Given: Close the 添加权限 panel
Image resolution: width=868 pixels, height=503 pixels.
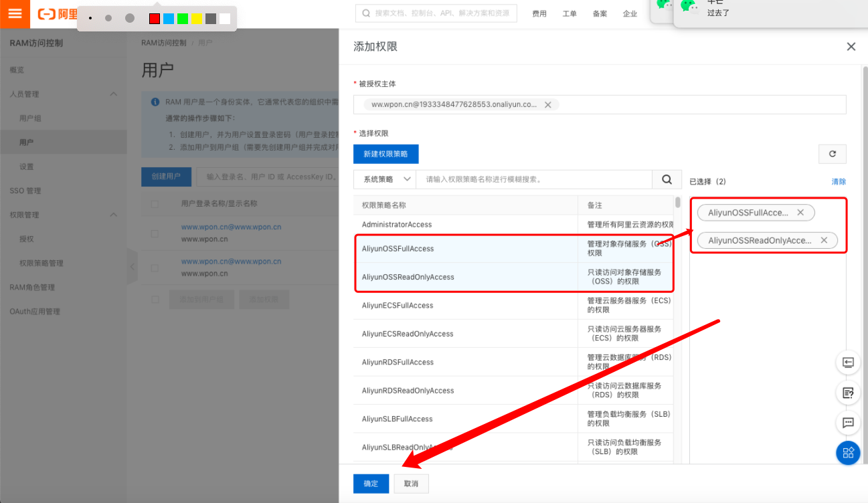Looking at the screenshot, I should 851,47.
